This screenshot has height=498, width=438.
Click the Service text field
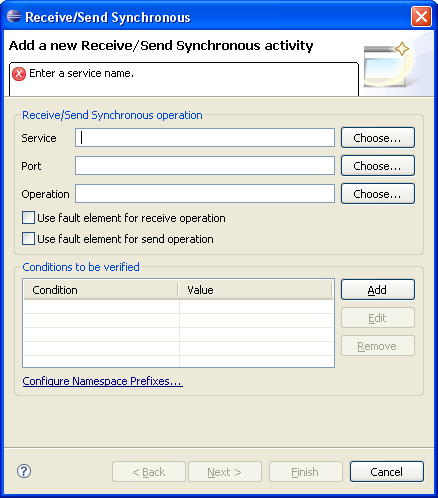coord(205,138)
